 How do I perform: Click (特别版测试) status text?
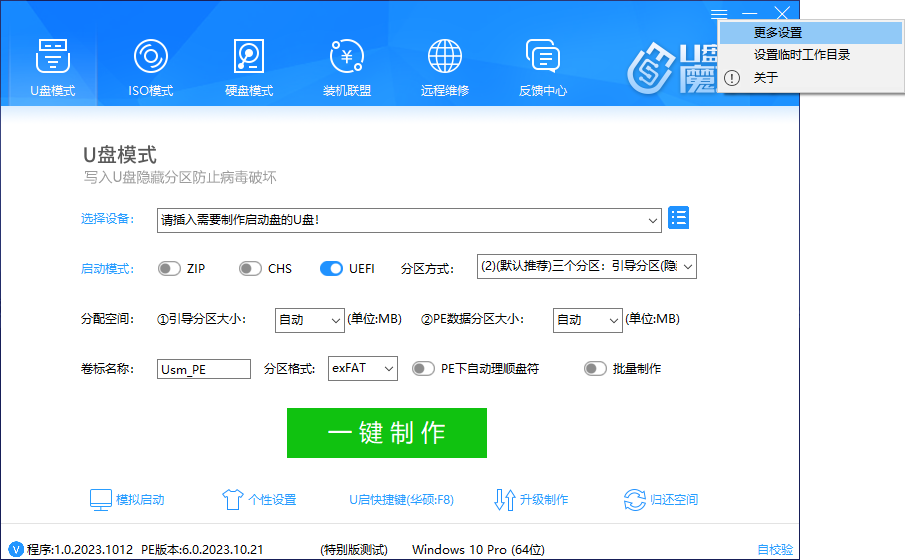(354, 550)
